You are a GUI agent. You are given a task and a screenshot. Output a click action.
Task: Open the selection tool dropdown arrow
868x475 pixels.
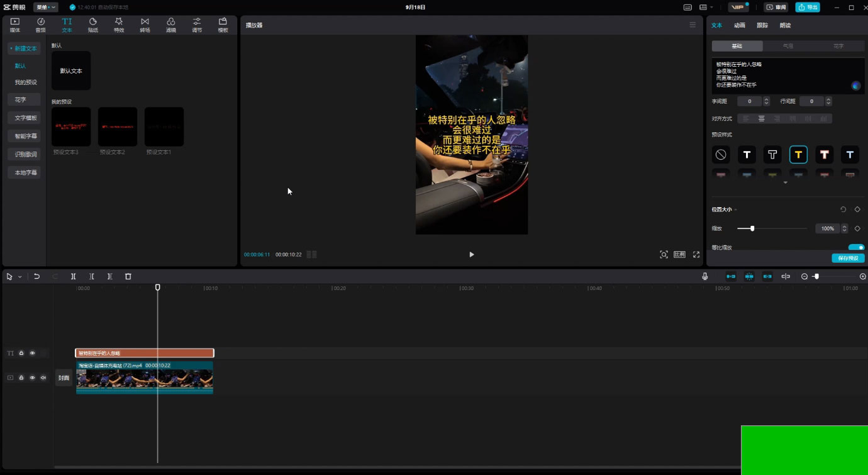[20, 277]
